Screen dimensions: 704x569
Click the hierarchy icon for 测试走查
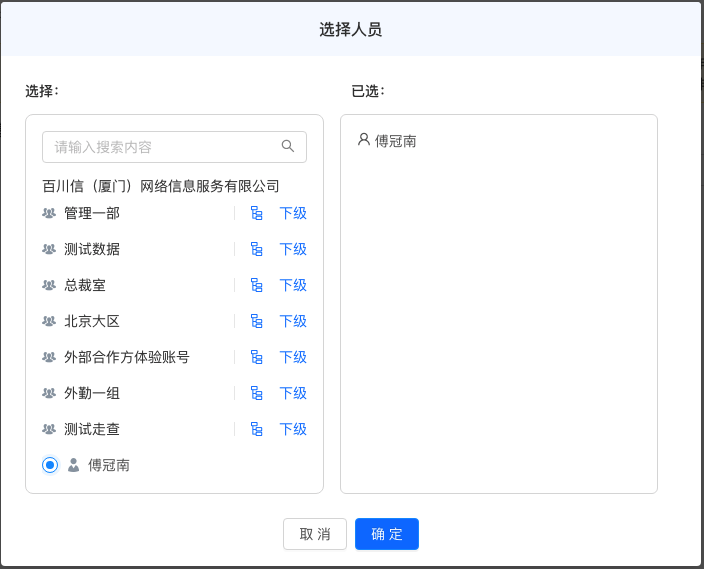pyautogui.click(x=256, y=429)
